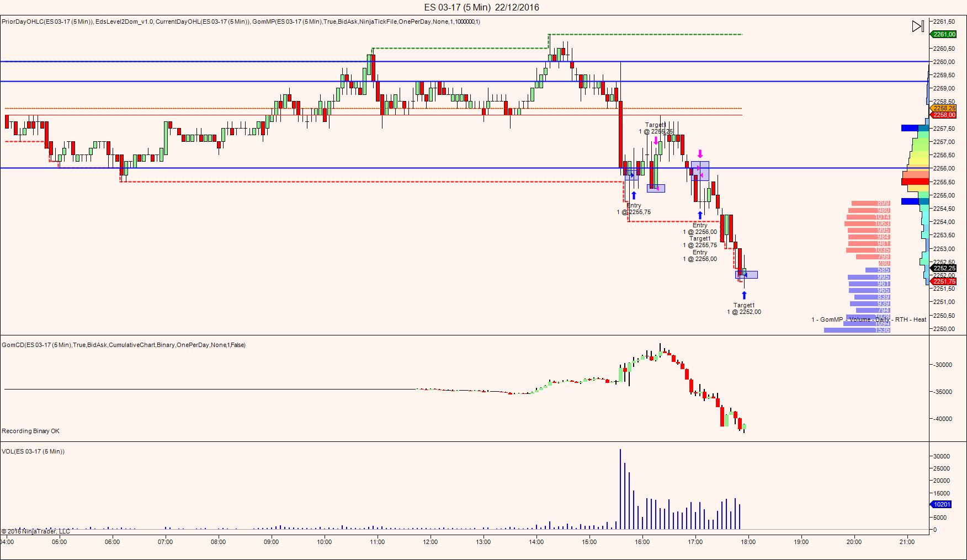Screen dimensions: 967x560
Task: Click the 2261,50 price axis label
Action: tap(944, 22)
